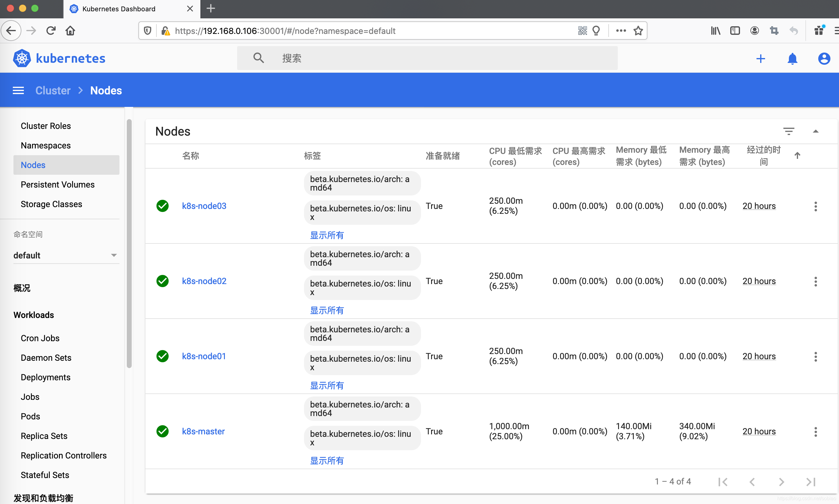Sort by elapsed time arrow
The width and height of the screenshot is (839, 504).
pyautogui.click(x=797, y=155)
